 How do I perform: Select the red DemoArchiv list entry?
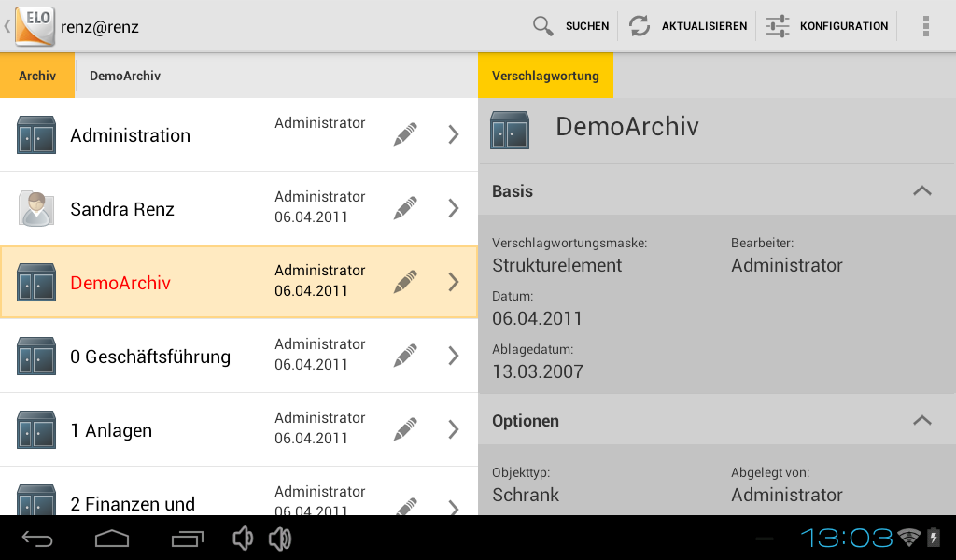click(238, 282)
